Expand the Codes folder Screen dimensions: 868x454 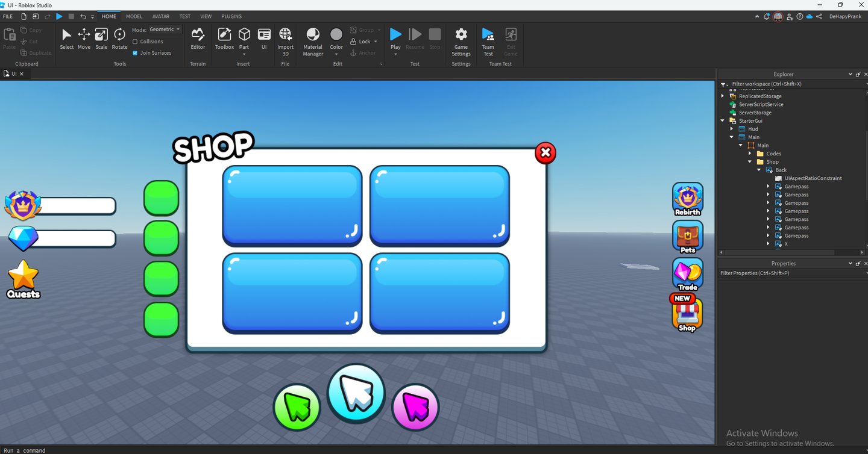(750, 154)
